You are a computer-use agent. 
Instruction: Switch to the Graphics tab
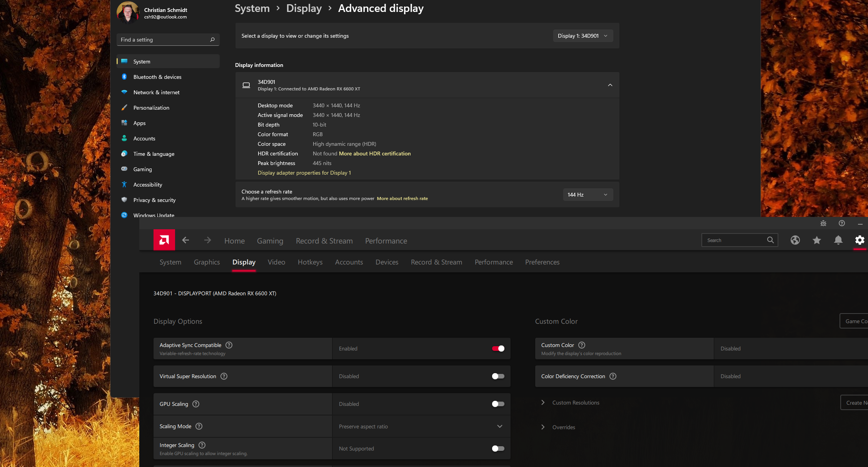(x=207, y=262)
